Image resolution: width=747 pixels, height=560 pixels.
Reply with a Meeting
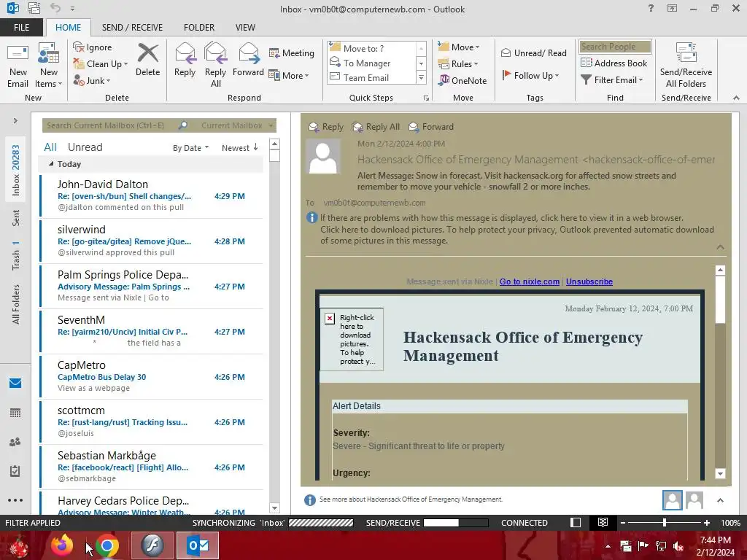(x=292, y=52)
